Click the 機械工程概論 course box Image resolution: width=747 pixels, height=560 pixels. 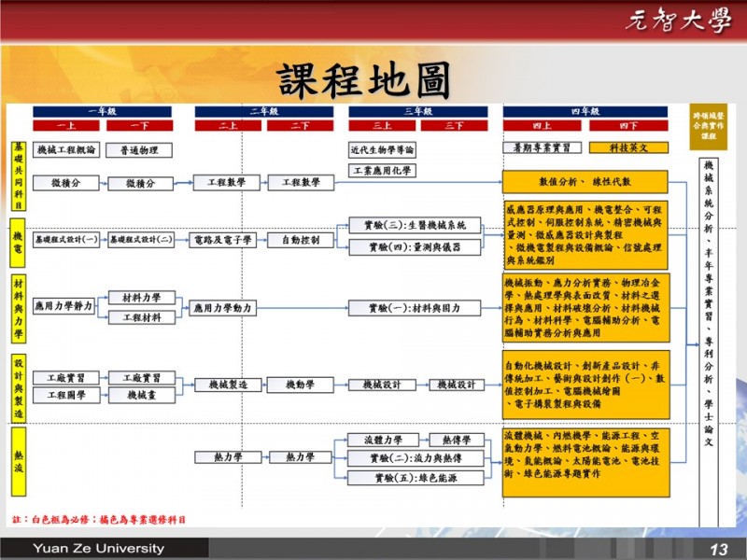[x=65, y=149]
